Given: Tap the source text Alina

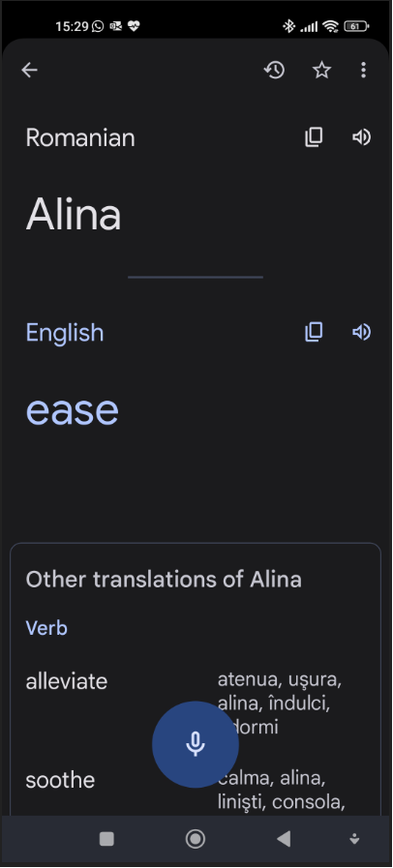Looking at the screenshot, I should pos(74,214).
